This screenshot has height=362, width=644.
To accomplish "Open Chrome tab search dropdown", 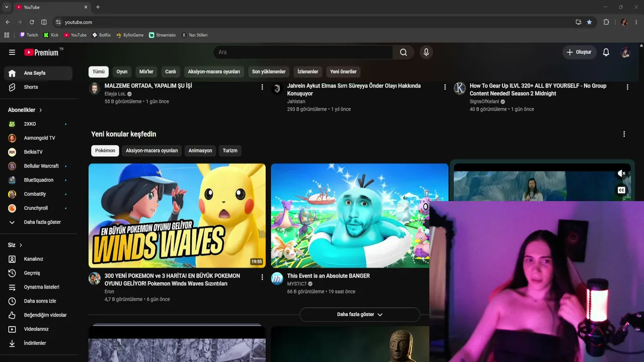I will (x=7, y=7).
